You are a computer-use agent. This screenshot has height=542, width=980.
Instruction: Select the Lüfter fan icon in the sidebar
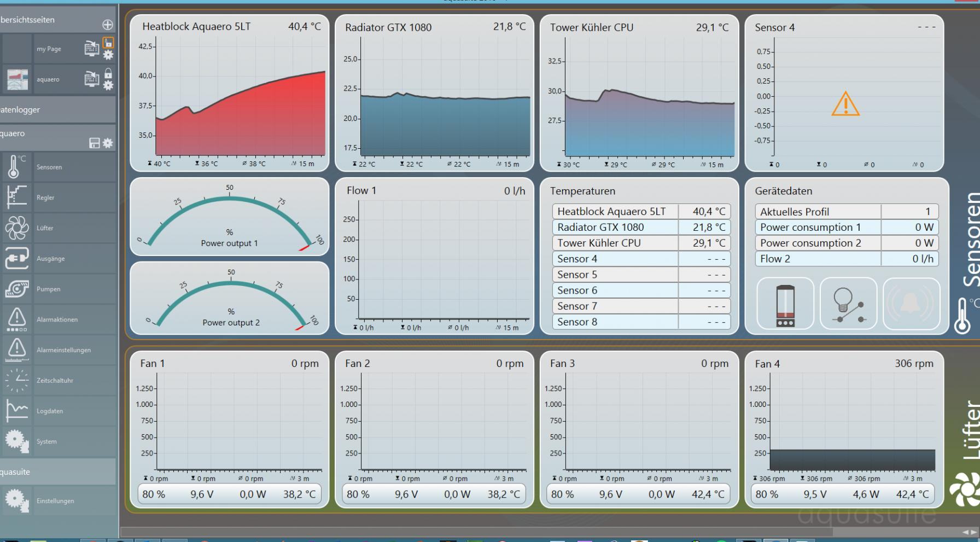click(x=16, y=228)
